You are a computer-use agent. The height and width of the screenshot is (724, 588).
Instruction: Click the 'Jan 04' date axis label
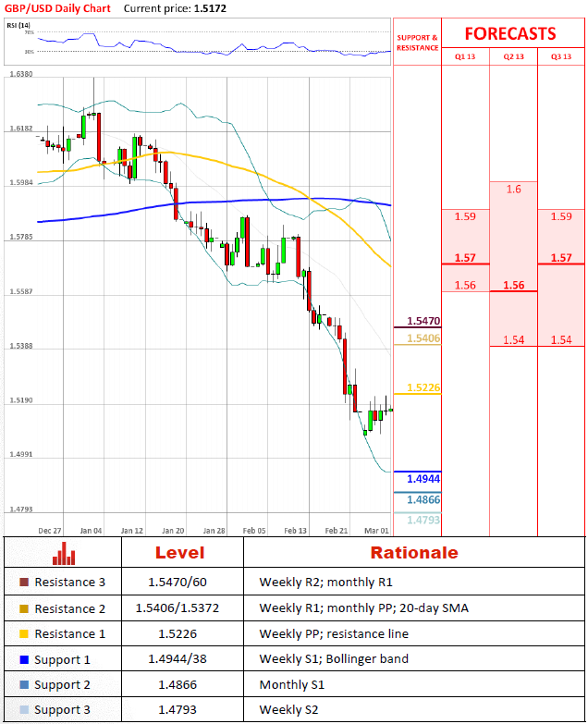[91, 531]
